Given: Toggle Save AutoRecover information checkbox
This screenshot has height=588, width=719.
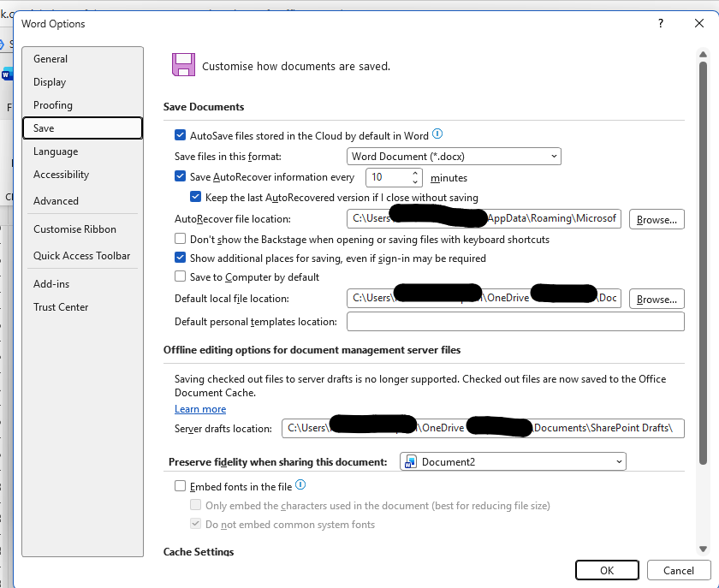Looking at the screenshot, I should click(x=181, y=176).
